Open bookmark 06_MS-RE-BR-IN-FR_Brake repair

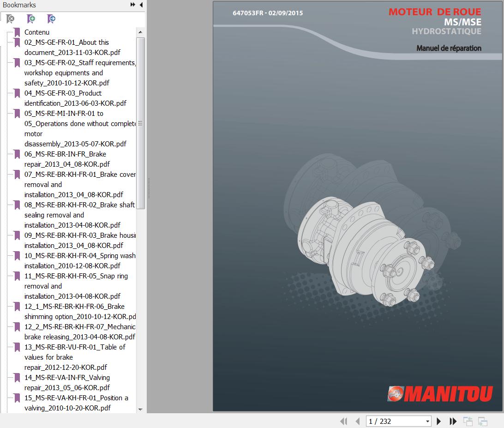(x=67, y=159)
